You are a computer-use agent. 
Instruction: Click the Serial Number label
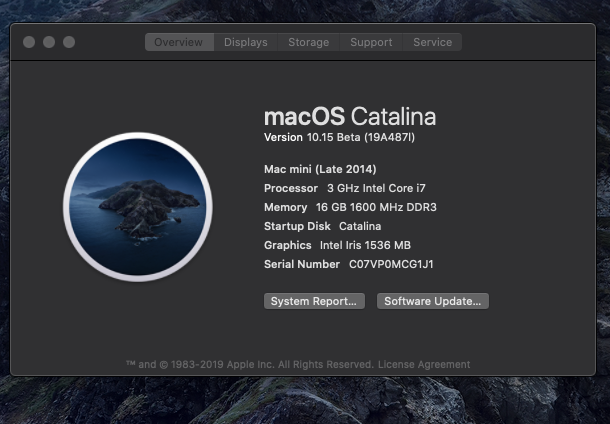(302, 264)
